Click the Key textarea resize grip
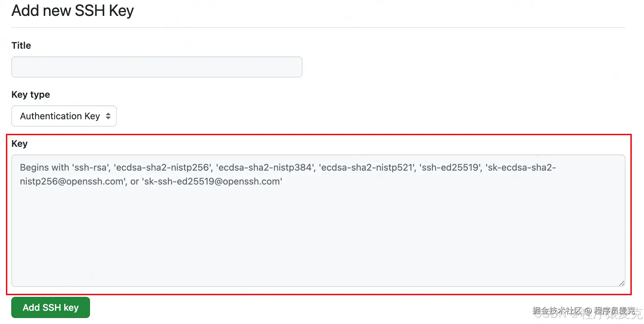 tap(621, 283)
